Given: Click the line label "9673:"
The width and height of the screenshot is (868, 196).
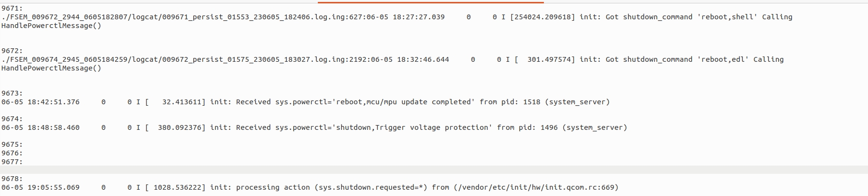Looking at the screenshot, I should coord(12,93).
